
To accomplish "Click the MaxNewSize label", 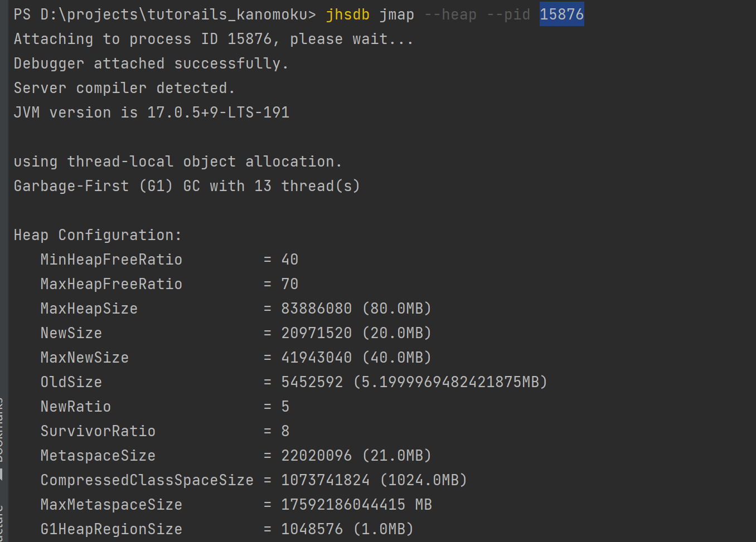I will pos(85,358).
